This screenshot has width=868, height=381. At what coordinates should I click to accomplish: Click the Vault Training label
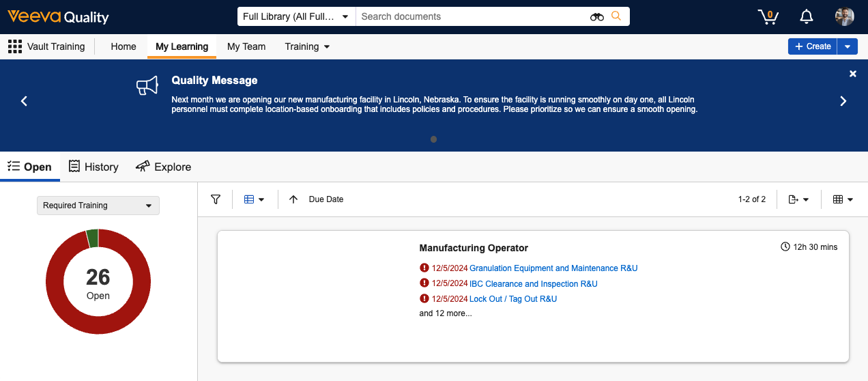(x=56, y=46)
